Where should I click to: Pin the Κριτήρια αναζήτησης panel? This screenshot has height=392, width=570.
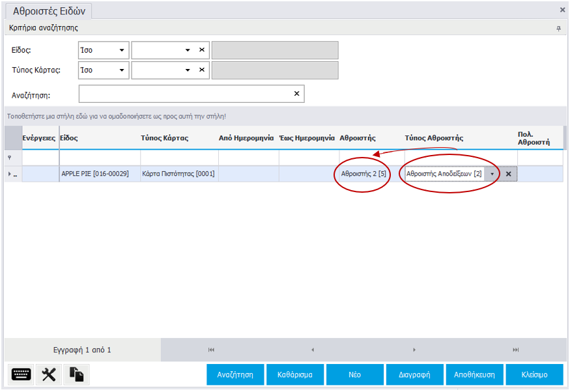pos(558,29)
